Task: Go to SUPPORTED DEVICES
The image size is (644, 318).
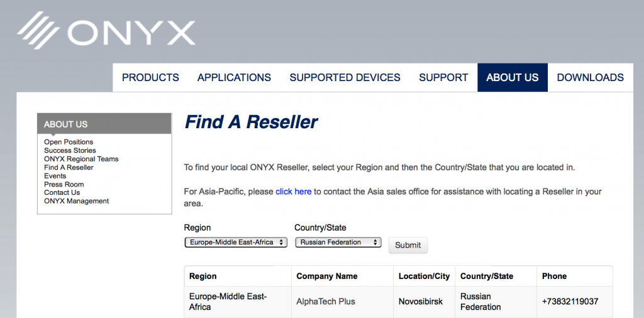Action: pyautogui.click(x=345, y=77)
